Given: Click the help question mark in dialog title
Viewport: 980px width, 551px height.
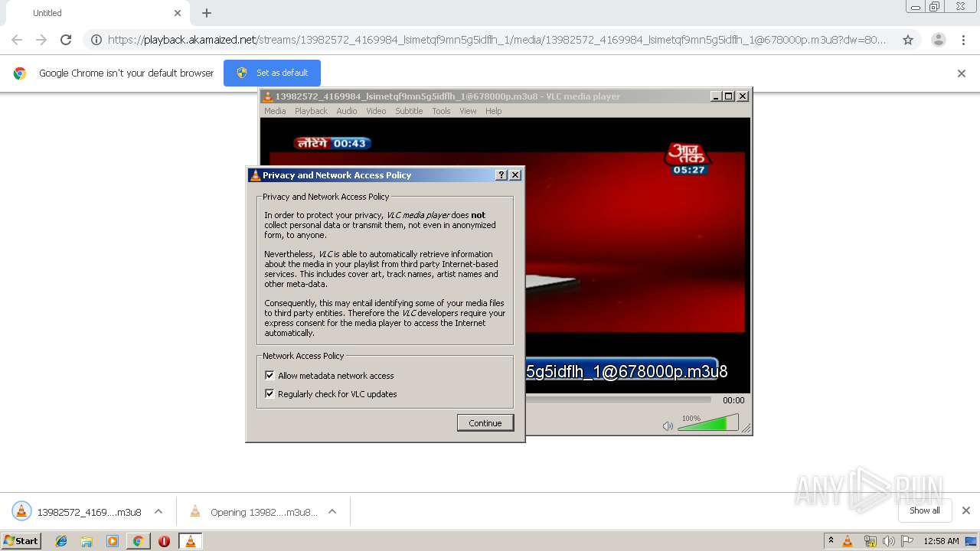Looking at the screenshot, I should click(501, 175).
